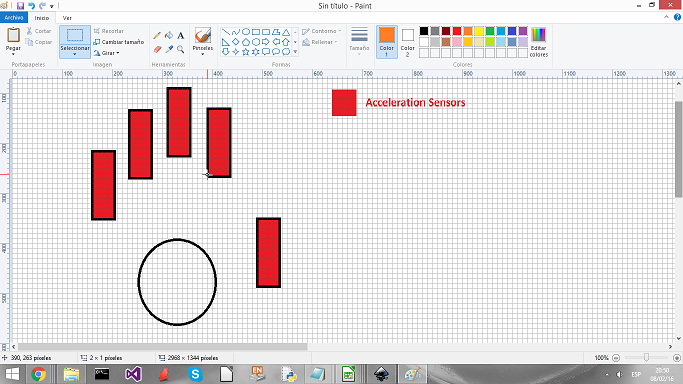Open the Rellenar fill dropdown
The height and width of the screenshot is (384, 683).
(x=320, y=42)
